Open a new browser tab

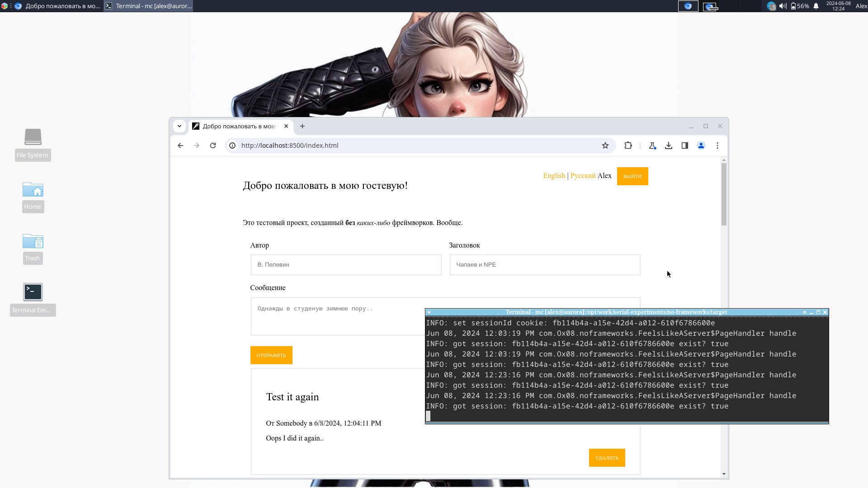(302, 126)
